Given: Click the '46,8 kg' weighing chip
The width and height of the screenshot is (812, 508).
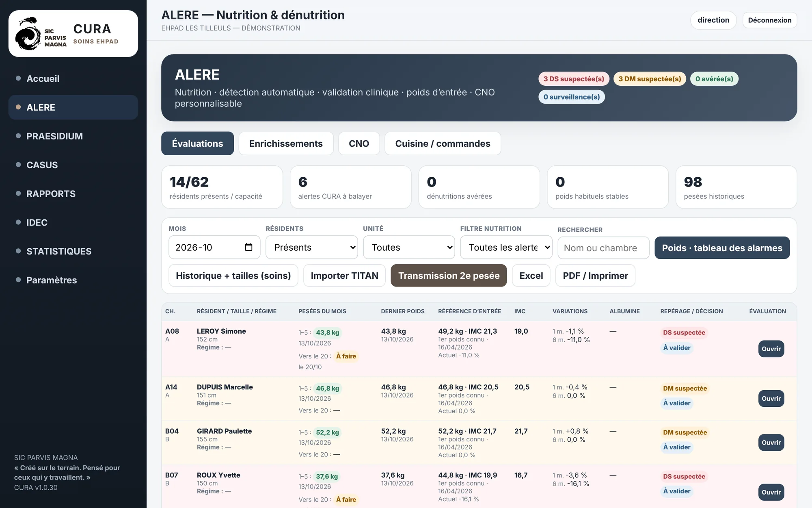Looking at the screenshot, I should click(x=327, y=389).
